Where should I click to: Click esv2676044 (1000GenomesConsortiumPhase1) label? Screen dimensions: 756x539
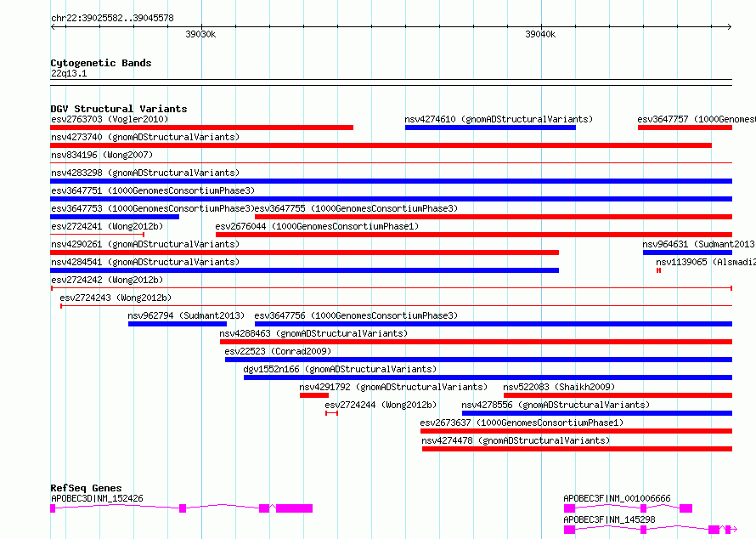point(317,226)
